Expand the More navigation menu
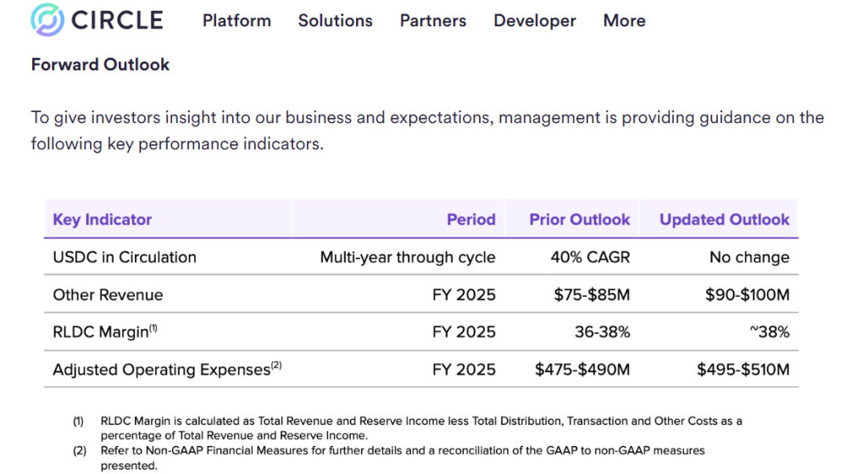This screenshot has height=474, width=868. point(624,21)
